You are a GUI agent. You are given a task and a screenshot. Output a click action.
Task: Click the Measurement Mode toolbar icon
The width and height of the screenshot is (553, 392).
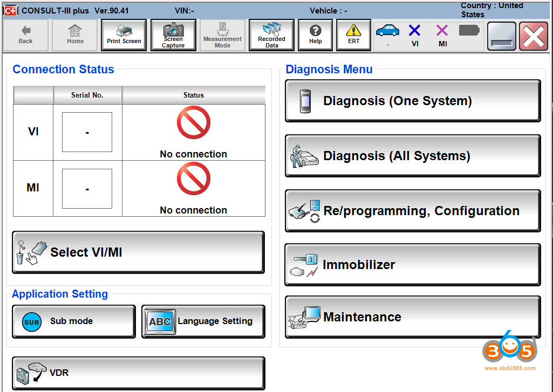222,35
